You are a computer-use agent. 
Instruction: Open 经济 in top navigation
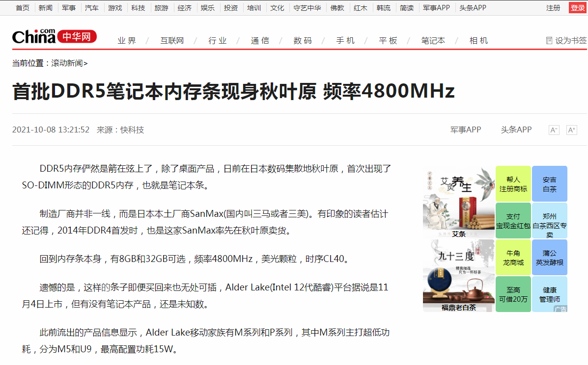click(x=185, y=8)
